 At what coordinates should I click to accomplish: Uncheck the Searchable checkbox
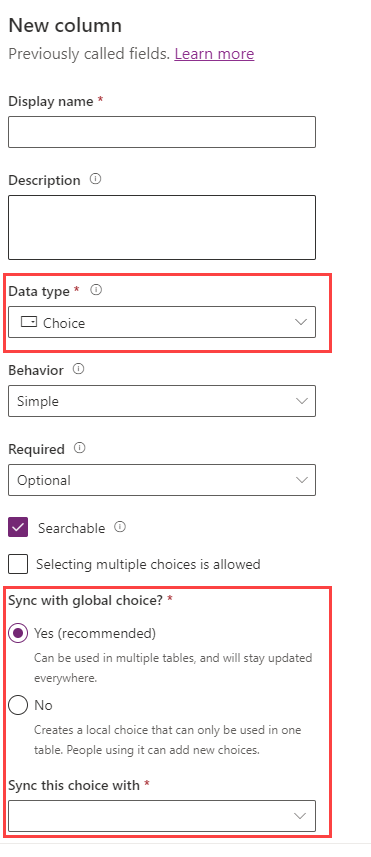click(x=18, y=527)
